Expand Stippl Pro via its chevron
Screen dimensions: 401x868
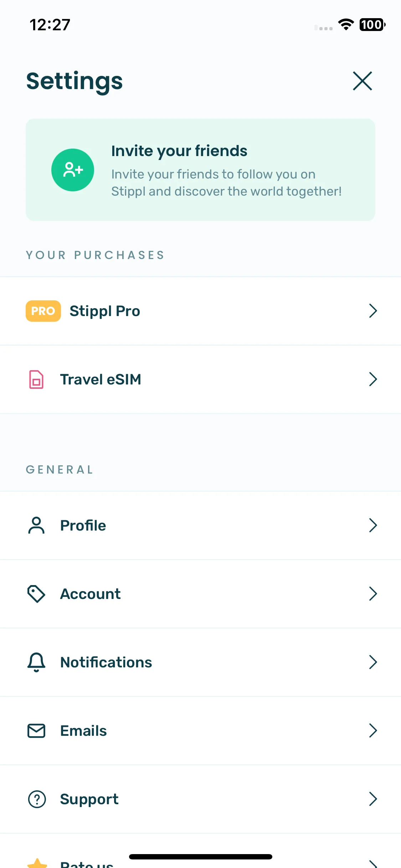373,311
